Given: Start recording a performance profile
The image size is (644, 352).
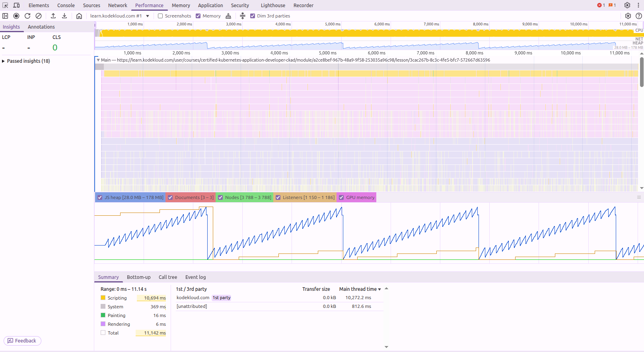Looking at the screenshot, I should [x=16, y=16].
